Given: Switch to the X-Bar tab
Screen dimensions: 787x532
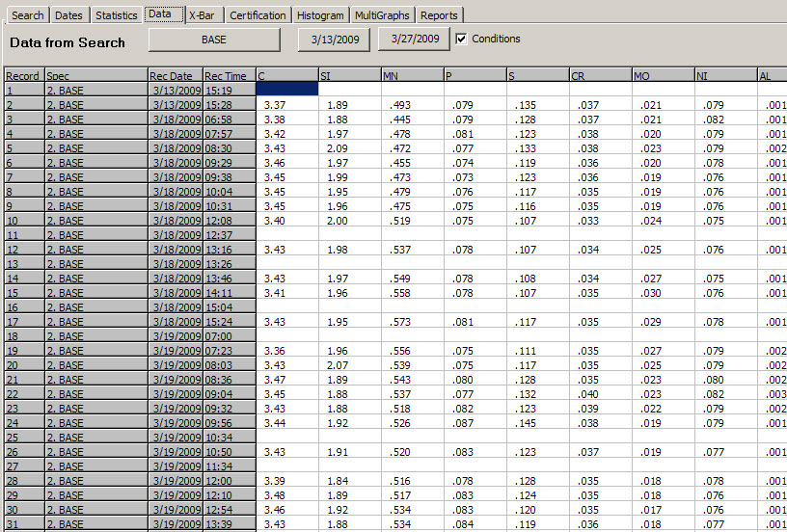Looking at the screenshot, I should click(x=202, y=15).
